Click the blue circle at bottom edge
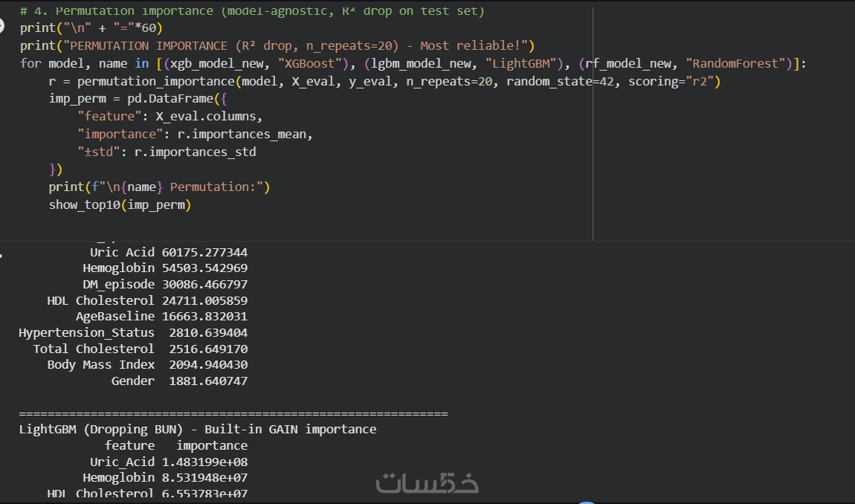 587,501
